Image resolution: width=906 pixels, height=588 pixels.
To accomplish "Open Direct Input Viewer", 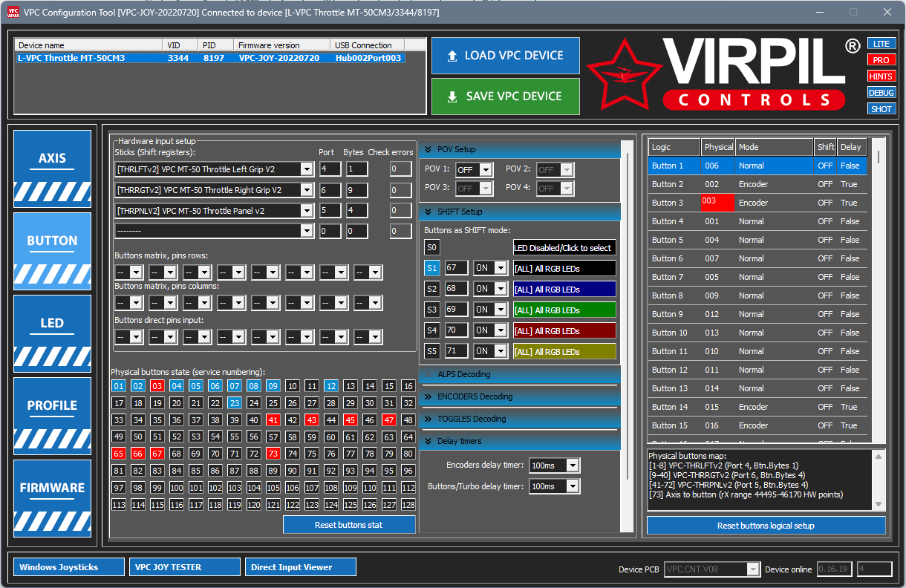I will [x=300, y=567].
